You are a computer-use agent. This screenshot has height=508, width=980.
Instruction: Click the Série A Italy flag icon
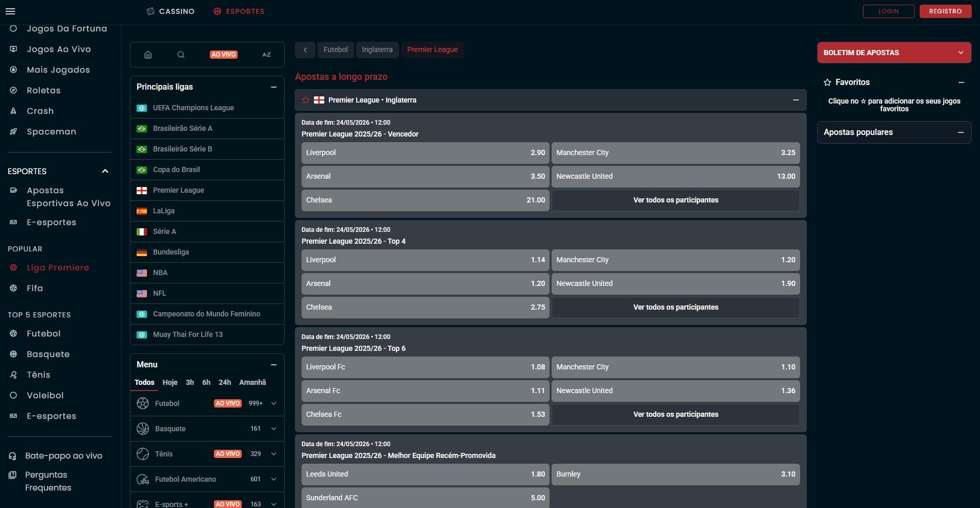tap(142, 232)
